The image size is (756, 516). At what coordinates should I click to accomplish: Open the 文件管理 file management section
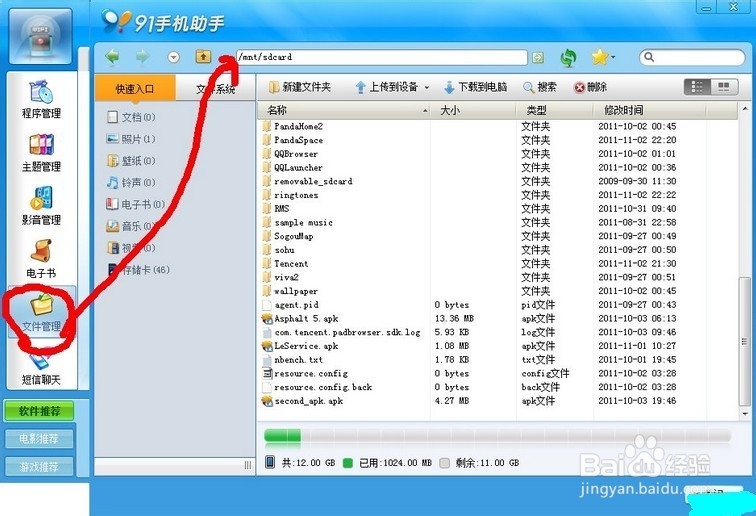pos(41,312)
